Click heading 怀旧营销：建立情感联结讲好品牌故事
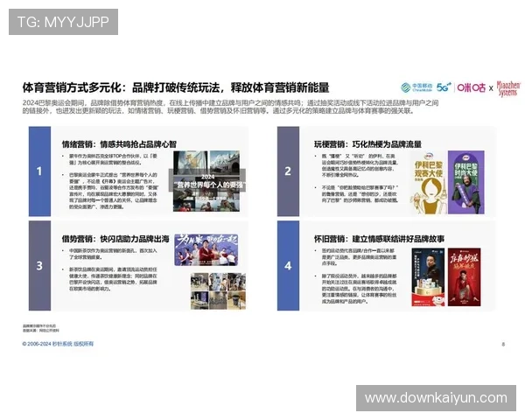 tap(379, 239)
